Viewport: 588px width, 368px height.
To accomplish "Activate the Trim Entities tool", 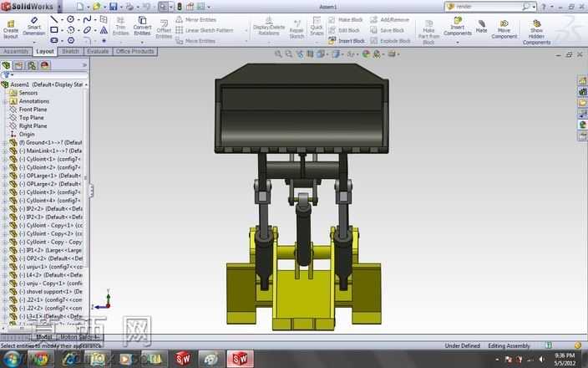I will click(120, 26).
